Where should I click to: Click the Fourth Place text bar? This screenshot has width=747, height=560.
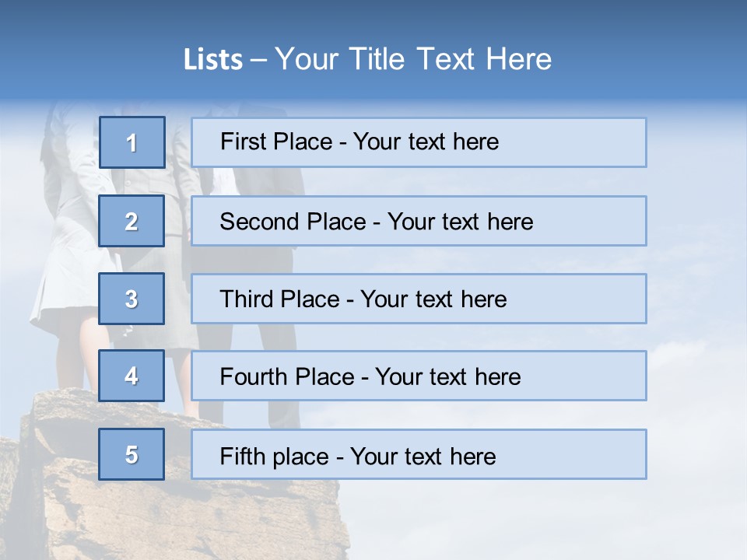click(419, 376)
